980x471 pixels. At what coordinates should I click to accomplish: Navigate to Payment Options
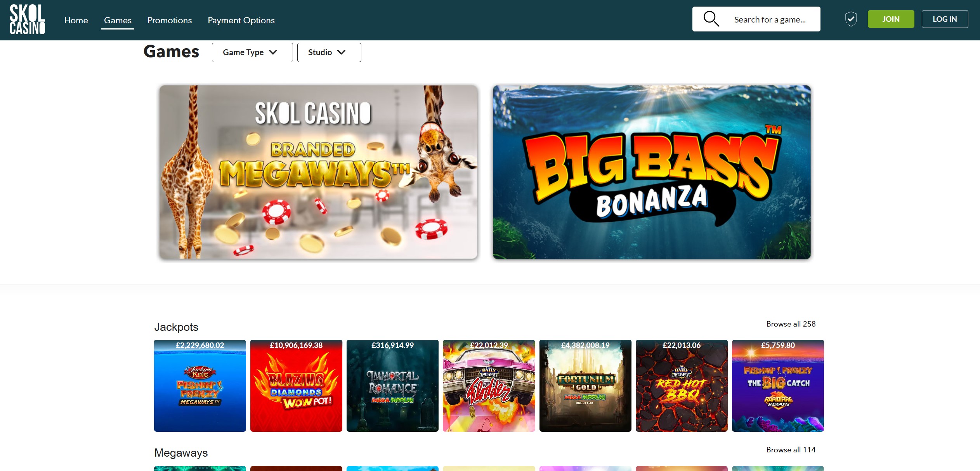click(x=241, y=20)
